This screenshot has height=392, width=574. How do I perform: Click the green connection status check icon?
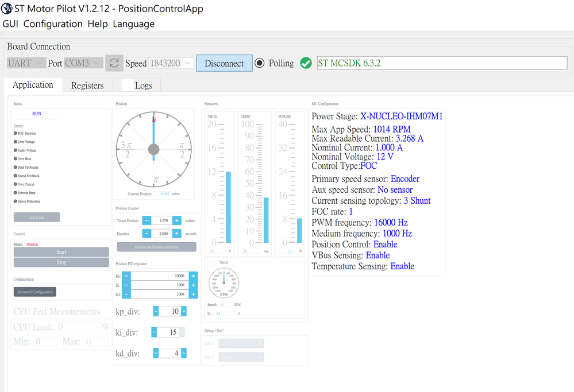point(306,63)
